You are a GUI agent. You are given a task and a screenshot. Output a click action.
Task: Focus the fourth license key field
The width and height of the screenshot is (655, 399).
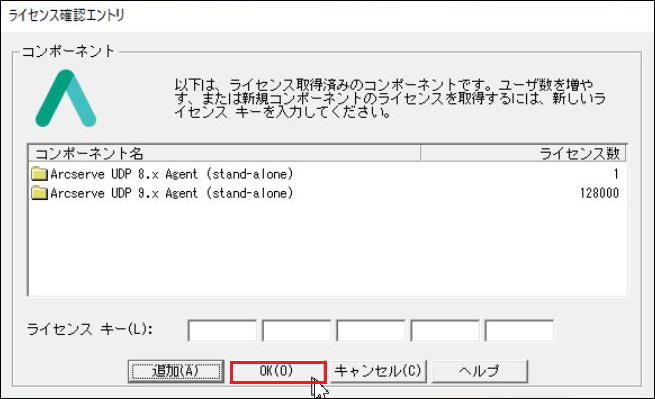445,331
